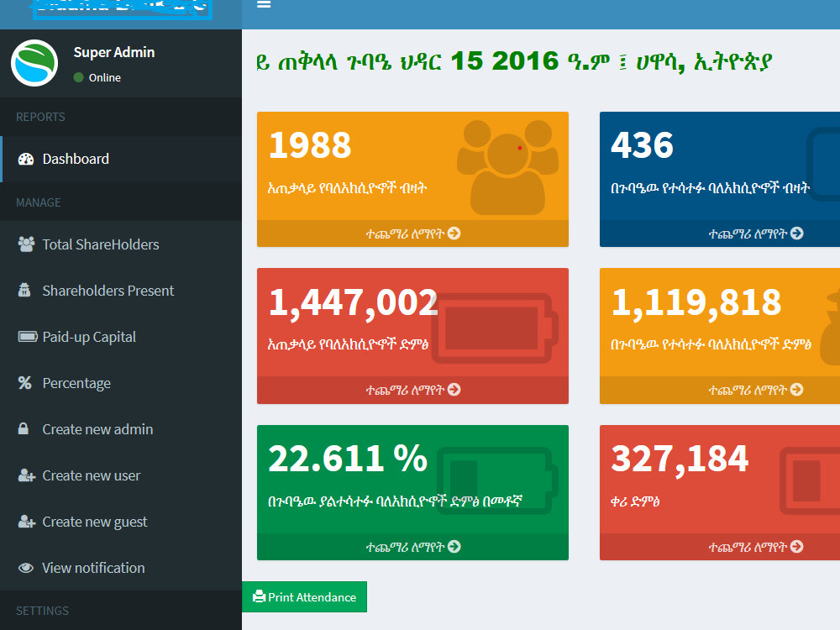This screenshot has width=840, height=630.
Task: Click the Super Admin avatar logo
Action: 34,63
